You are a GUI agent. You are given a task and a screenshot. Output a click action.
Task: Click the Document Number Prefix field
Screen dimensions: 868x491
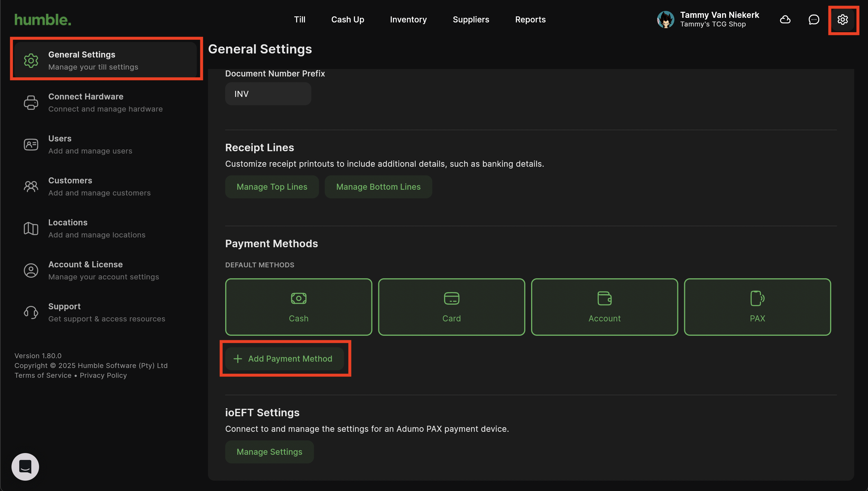click(268, 94)
